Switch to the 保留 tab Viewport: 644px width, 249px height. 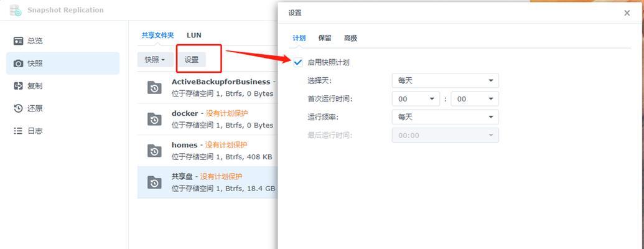click(324, 38)
